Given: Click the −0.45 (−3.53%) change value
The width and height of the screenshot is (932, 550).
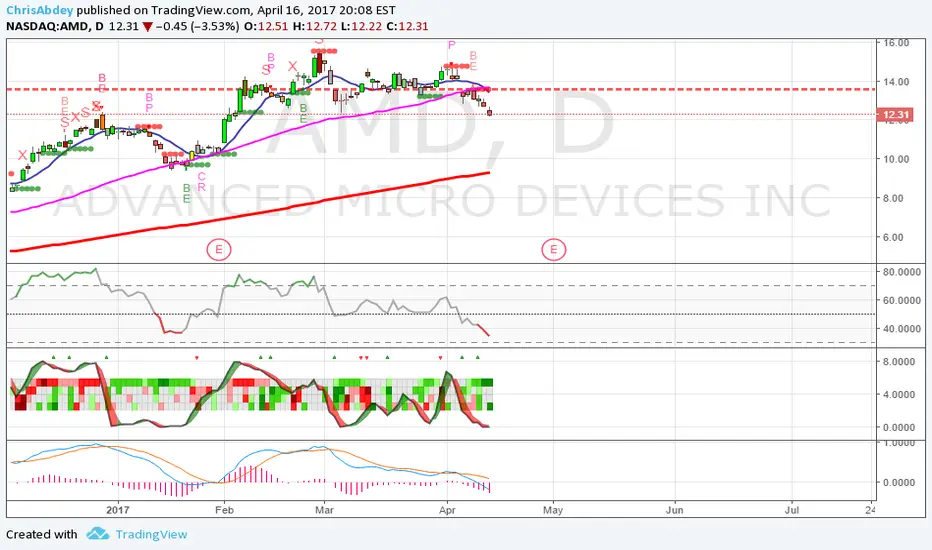Looking at the screenshot, I should [197, 26].
